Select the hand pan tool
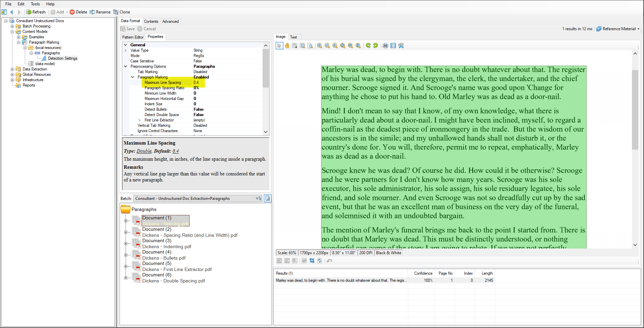Viewport: 644px width, 328px height. (287, 46)
